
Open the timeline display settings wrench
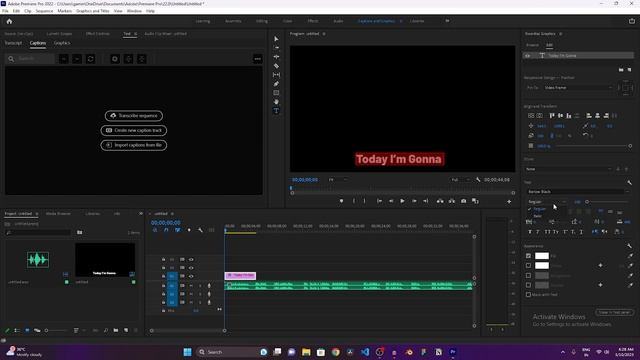click(x=200, y=230)
